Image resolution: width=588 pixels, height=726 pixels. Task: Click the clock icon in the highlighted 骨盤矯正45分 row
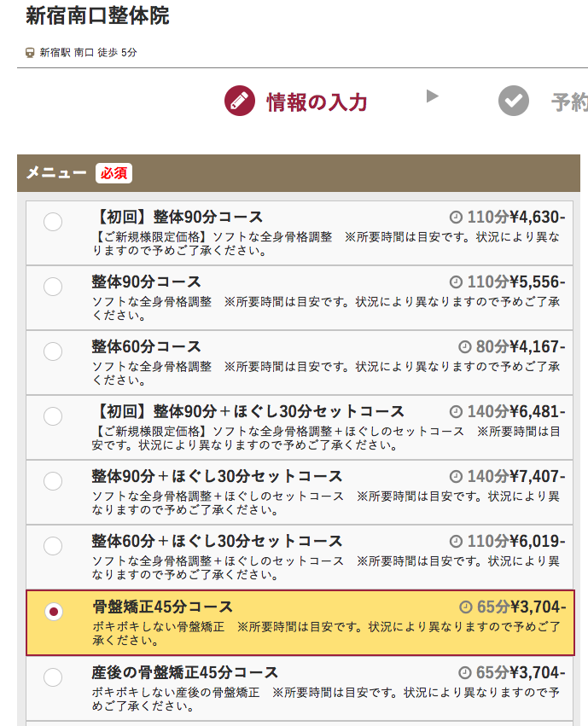[466, 607]
